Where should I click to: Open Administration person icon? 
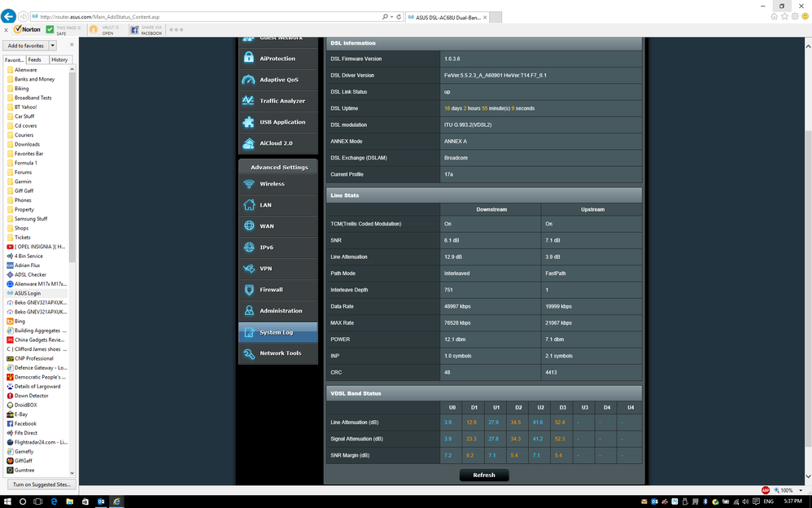click(249, 310)
